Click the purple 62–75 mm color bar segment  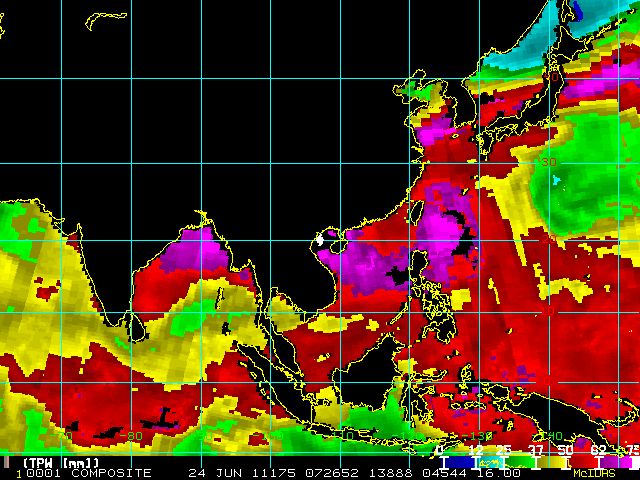pos(616,462)
